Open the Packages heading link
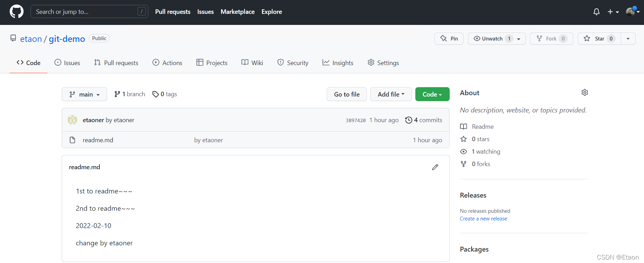This screenshot has width=644, height=263. pos(474,249)
